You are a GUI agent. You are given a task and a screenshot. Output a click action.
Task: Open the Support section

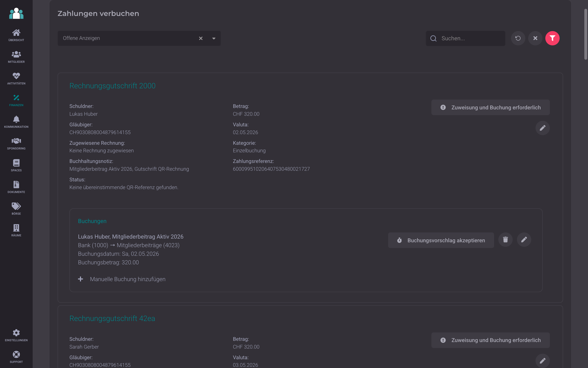(x=16, y=357)
